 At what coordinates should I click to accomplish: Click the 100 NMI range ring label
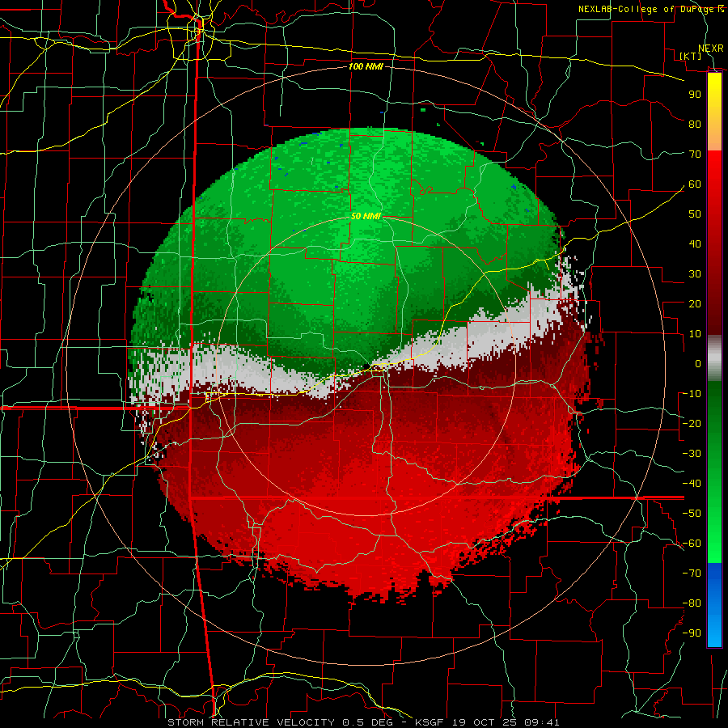click(x=366, y=66)
